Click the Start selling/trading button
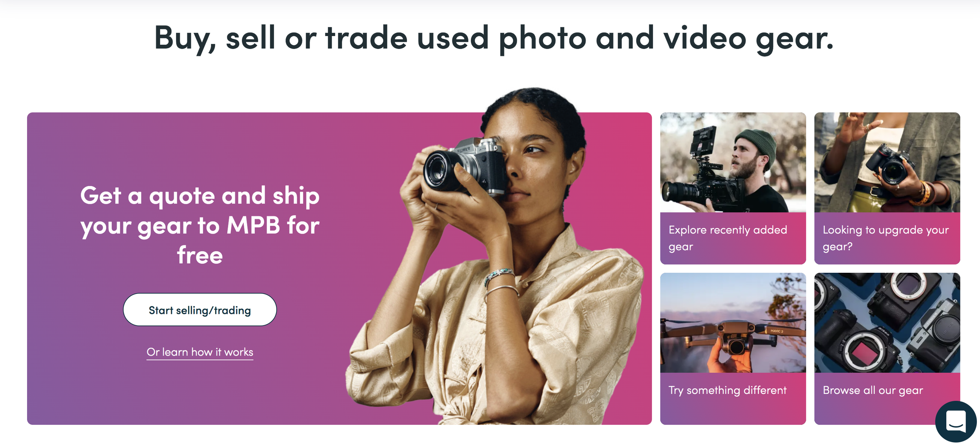 (x=200, y=310)
